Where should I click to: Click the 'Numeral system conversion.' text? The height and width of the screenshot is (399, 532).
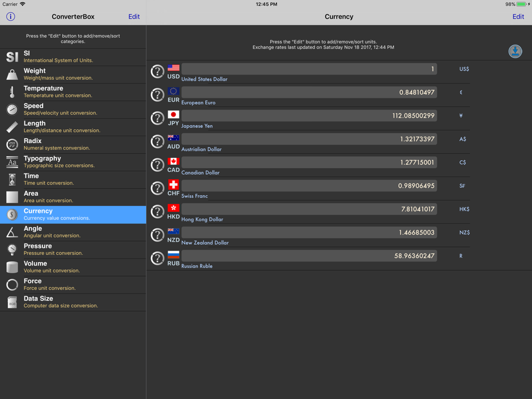click(57, 148)
